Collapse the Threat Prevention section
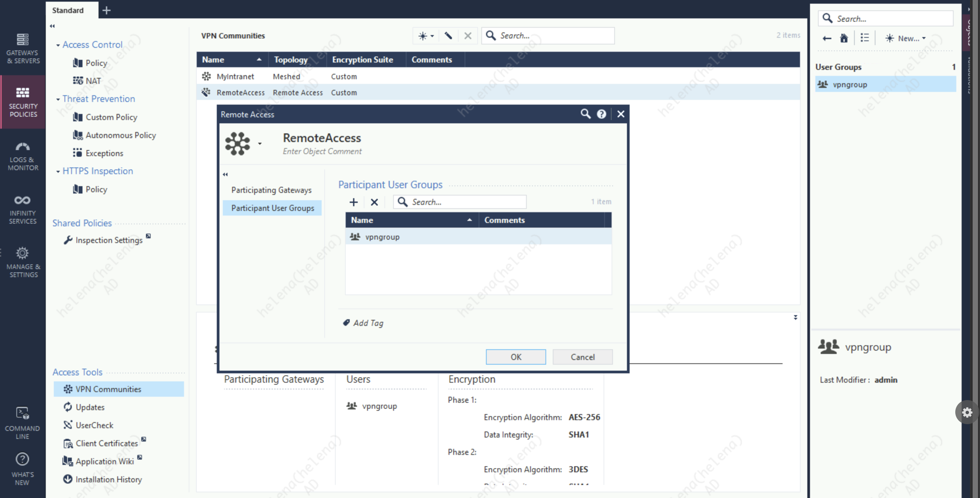 coord(58,99)
